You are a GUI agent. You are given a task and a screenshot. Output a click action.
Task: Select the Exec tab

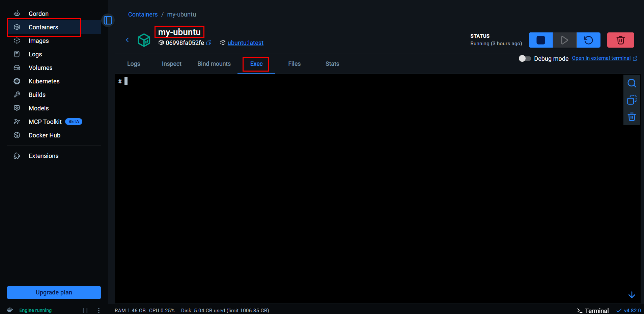[x=256, y=64]
